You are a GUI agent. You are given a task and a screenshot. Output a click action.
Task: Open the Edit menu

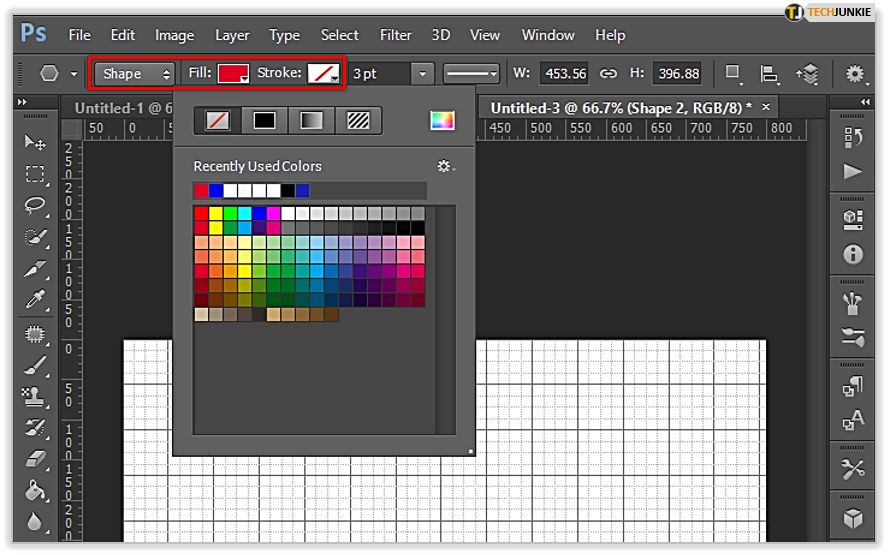pyautogui.click(x=123, y=35)
